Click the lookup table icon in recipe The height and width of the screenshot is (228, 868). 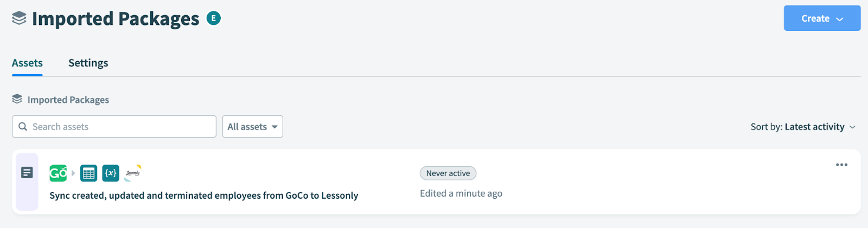88,173
